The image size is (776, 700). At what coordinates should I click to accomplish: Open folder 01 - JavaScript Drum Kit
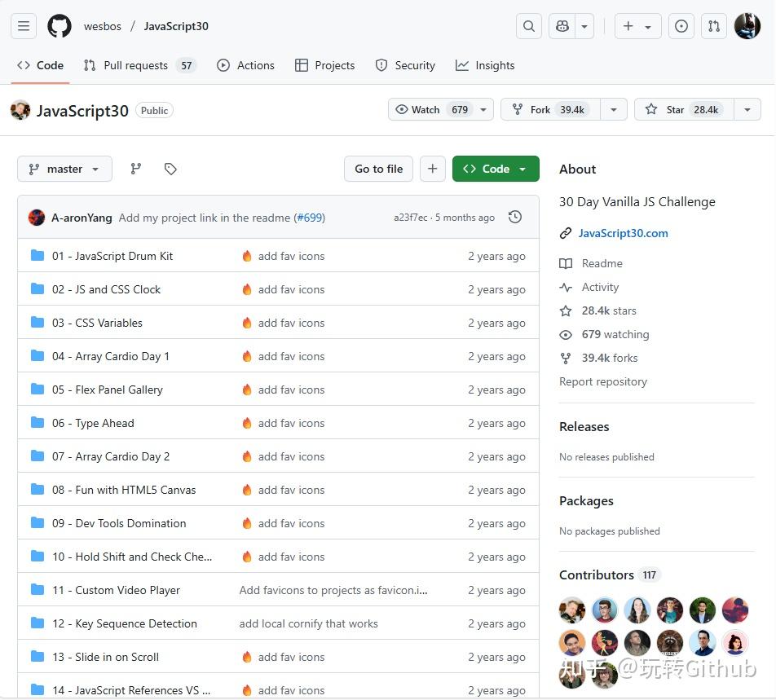[112, 256]
